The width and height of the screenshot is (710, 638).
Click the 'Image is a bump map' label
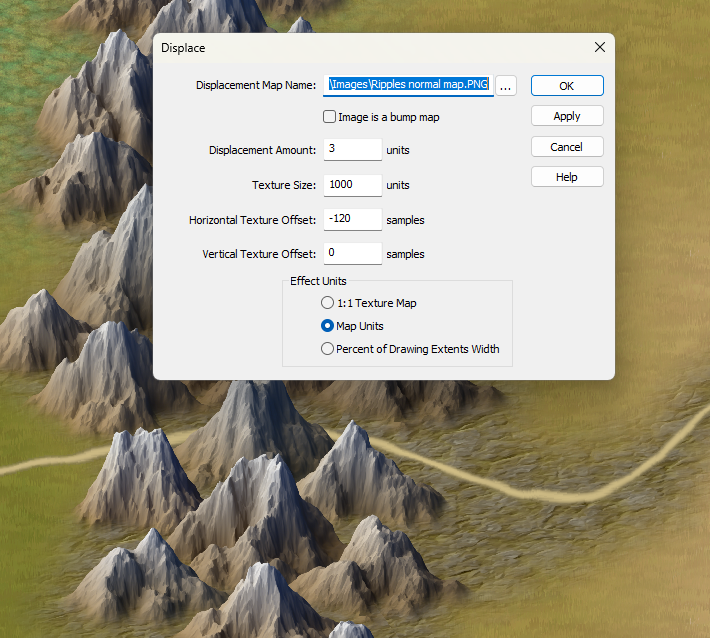389,117
